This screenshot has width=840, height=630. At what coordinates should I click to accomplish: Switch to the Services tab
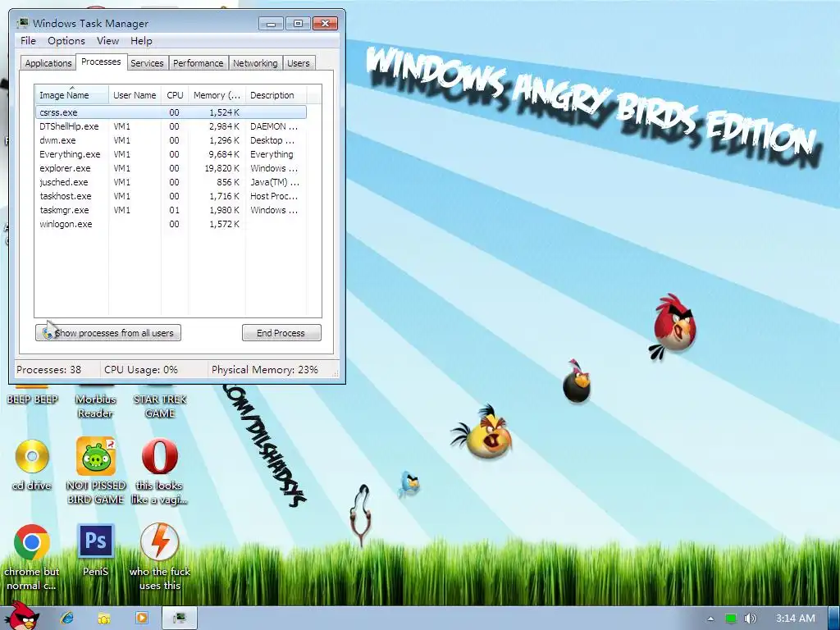[147, 63]
